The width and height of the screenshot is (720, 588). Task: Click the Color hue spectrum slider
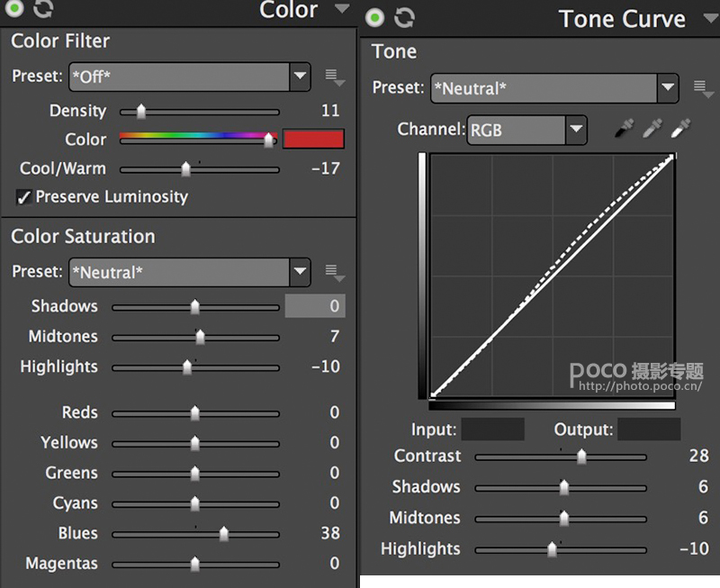[x=198, y=139]
